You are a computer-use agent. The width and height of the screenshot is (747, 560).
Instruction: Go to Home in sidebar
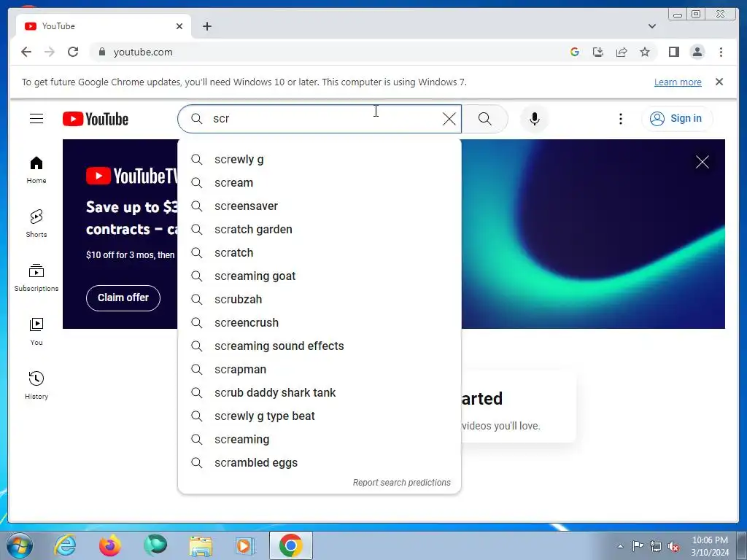tap(36, 170)
